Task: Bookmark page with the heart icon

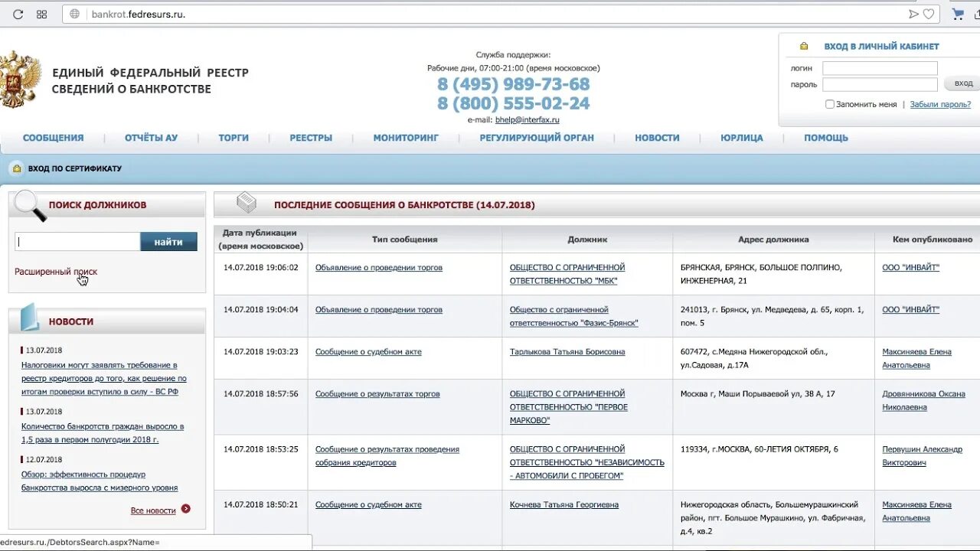Action: 929,14
